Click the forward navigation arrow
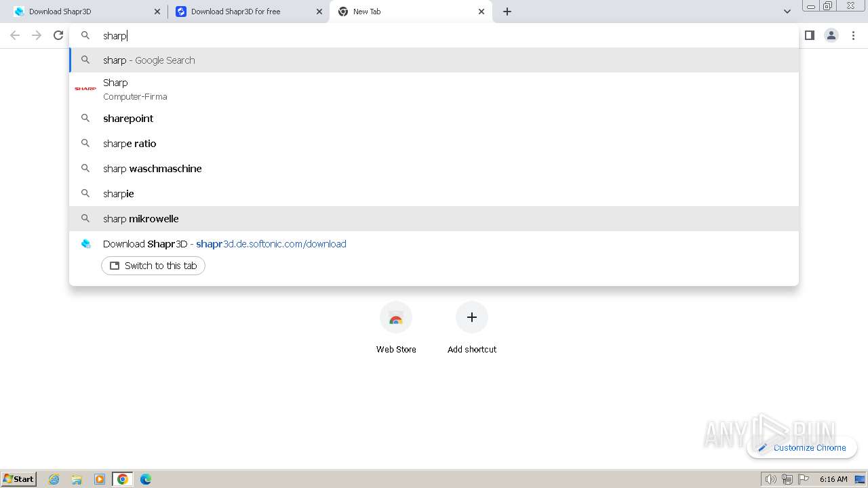Image resolution: width=868 pixels, height=488 pixels. click(37, 35)
